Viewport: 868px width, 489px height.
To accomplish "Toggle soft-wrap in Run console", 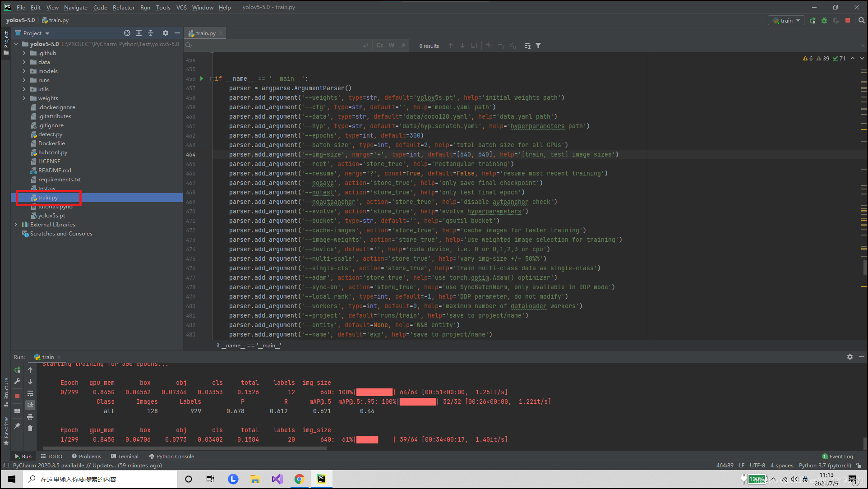I will tap(30, 393).
